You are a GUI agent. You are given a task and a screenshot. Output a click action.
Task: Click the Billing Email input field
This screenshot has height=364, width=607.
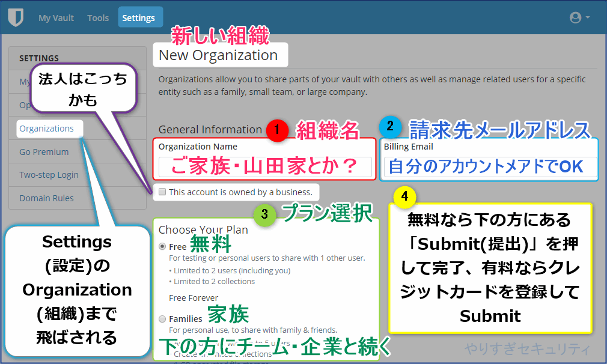point(490,167)
